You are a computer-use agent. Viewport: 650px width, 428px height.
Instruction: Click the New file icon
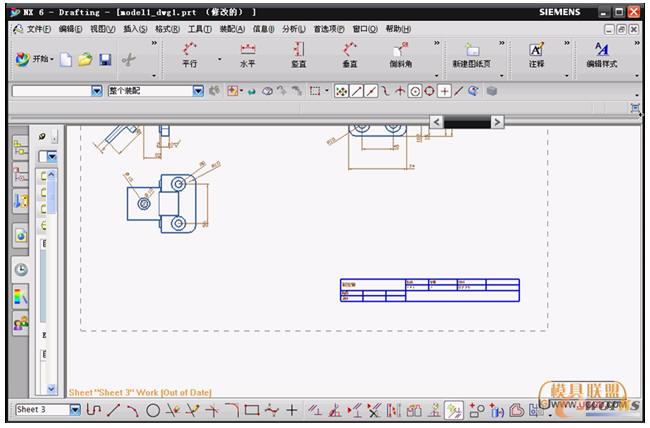pos(66,60)
